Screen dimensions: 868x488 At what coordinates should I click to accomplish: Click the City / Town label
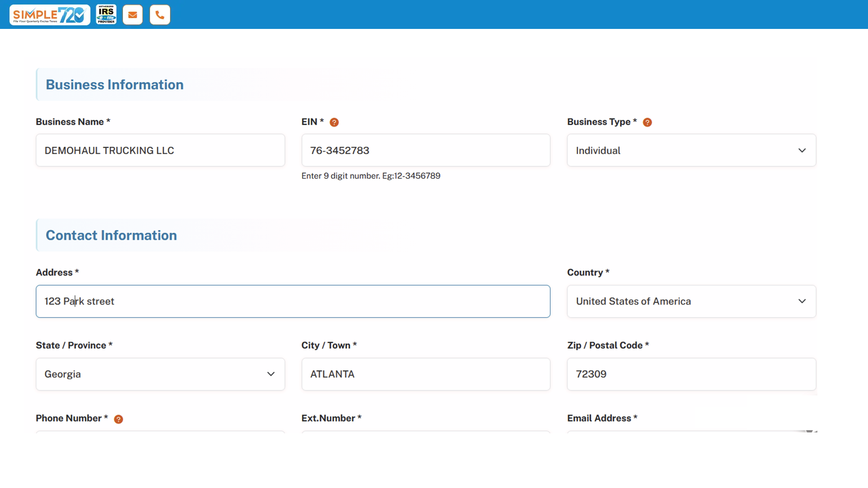tap(329, 345)
